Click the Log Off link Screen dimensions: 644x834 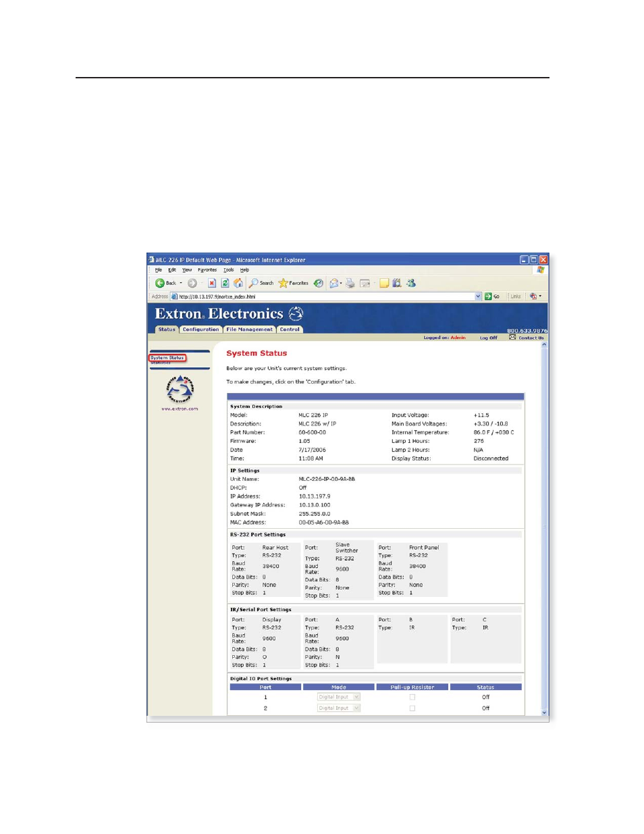click(488, 338)
